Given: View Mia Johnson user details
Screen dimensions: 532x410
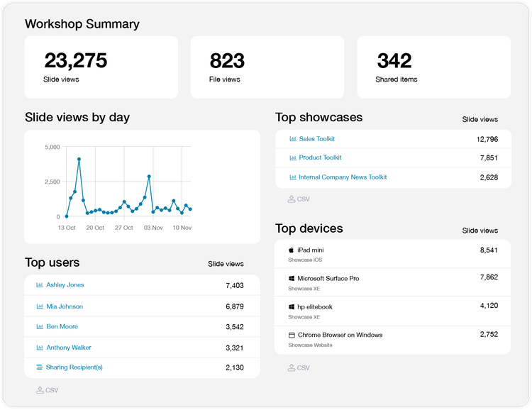Looking at the screenshot, I should [65, 306].
